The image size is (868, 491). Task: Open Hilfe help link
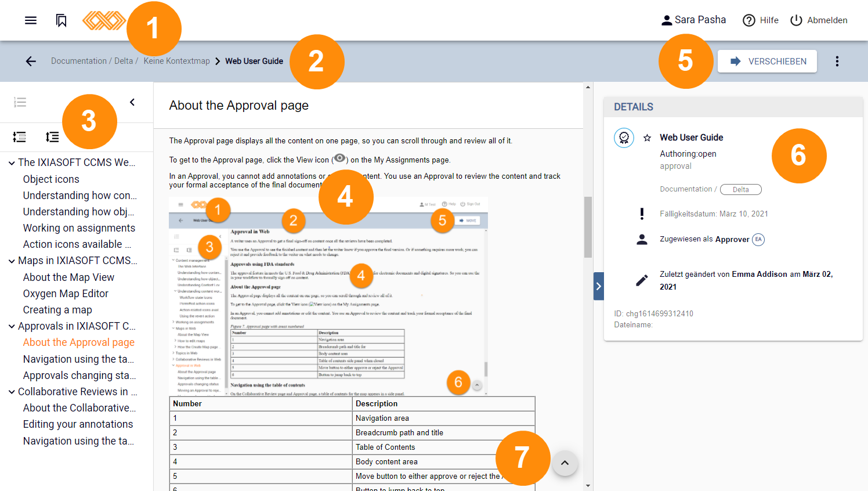(x=761, y=20)
